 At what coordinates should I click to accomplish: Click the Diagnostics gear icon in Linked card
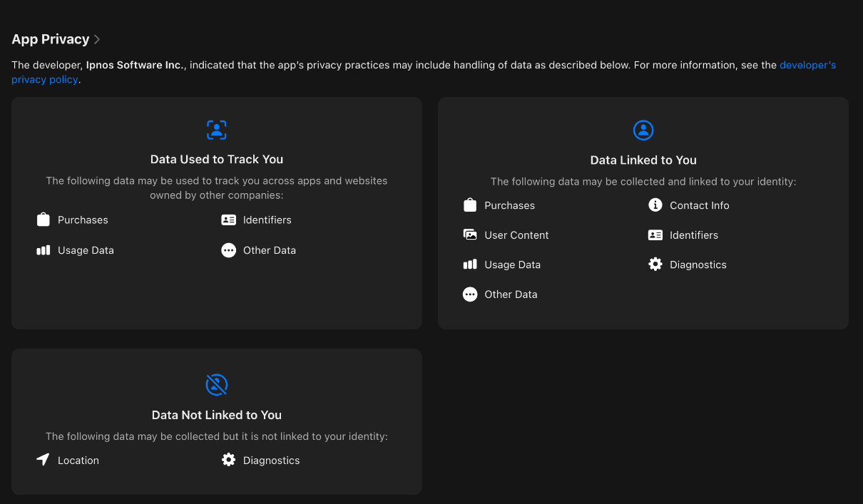point(655,264)
